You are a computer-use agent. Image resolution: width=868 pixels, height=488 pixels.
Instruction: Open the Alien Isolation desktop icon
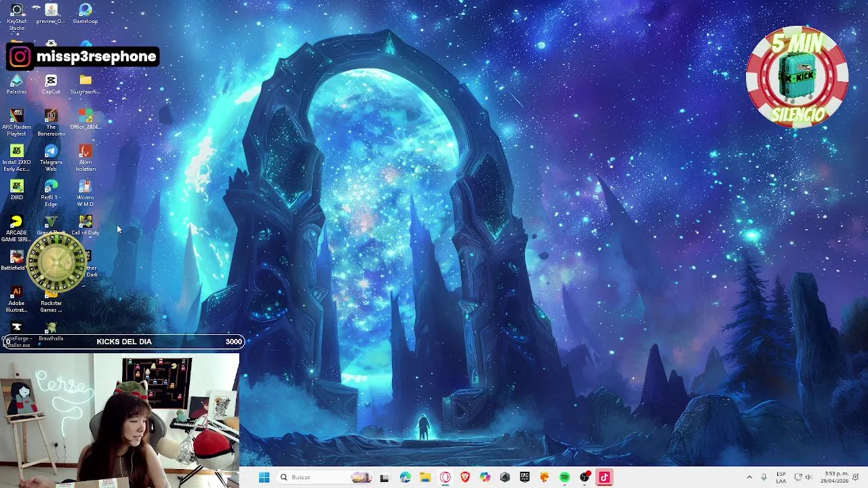click(x=85, y=158)
